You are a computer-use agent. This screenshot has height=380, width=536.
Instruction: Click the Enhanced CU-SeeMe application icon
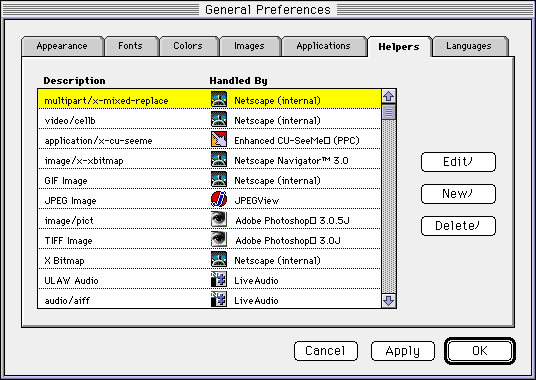coord(219,139)
